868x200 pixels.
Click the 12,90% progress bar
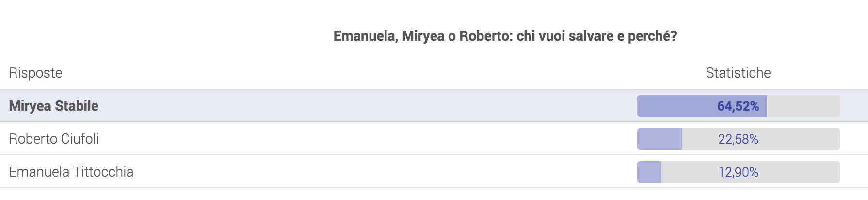pyautogui.click(x=738, y=172)
